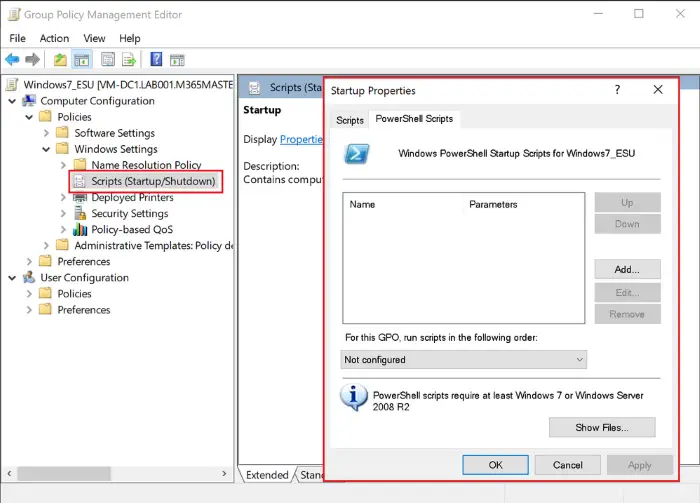This screenshot has width=700, height=503.
Task: Toggle the Show/Hide Action Pane icon
Action: click(177, 59)
